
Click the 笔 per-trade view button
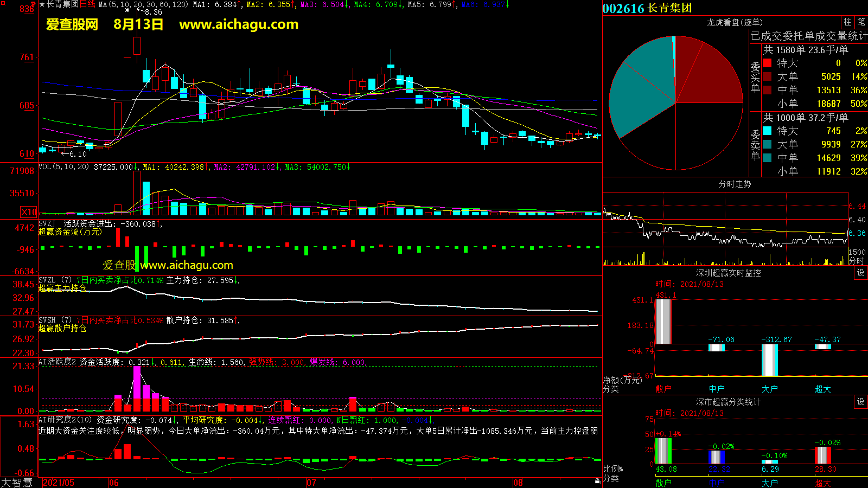point(861,22)
